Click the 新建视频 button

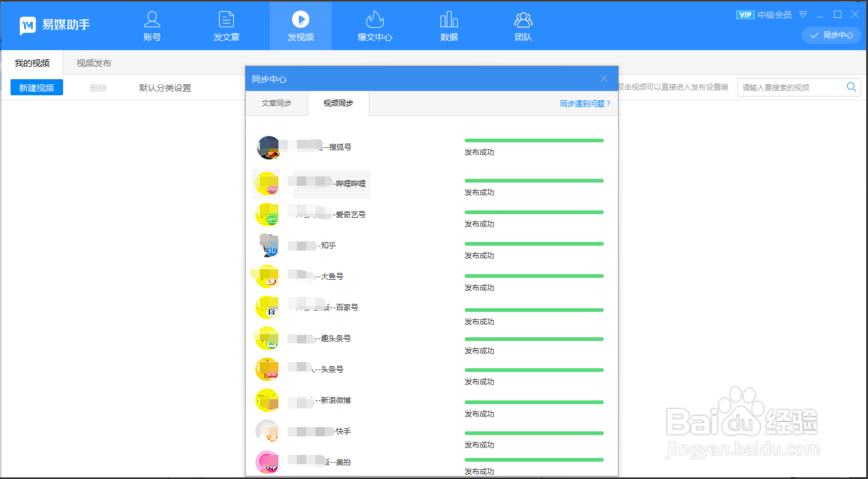36,87
